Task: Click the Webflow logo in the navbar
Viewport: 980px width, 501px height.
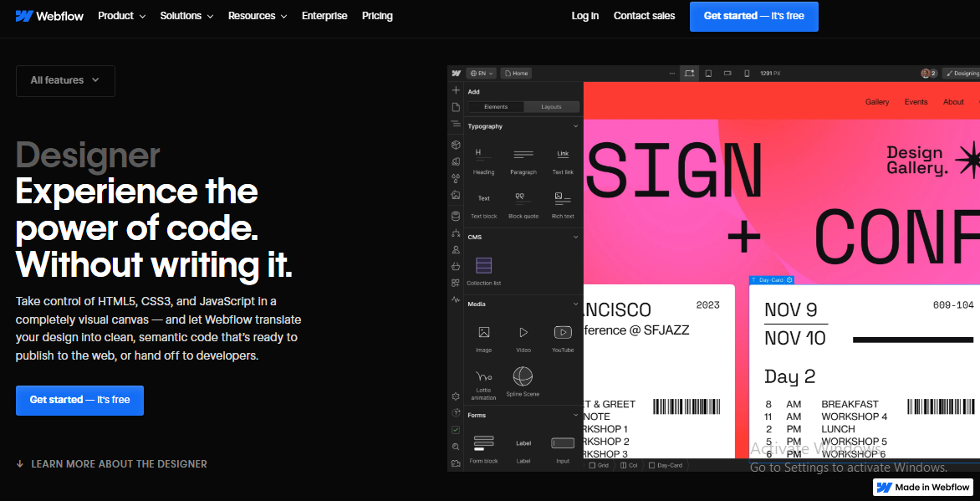Action: click(x=49, y=16)
